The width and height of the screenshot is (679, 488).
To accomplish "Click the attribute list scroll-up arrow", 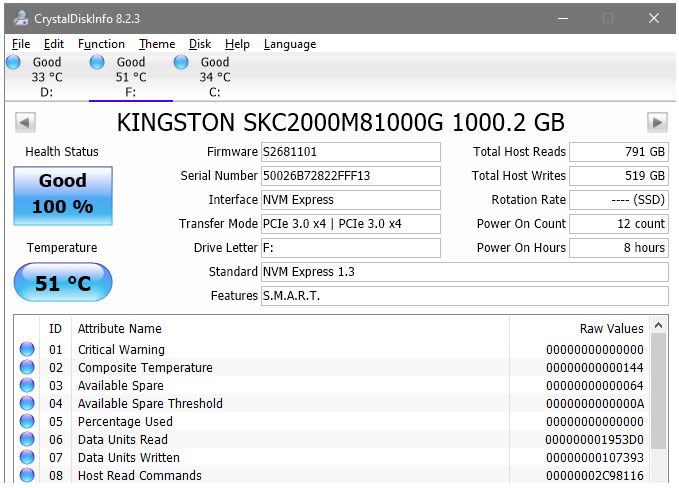I will [659, 325].
